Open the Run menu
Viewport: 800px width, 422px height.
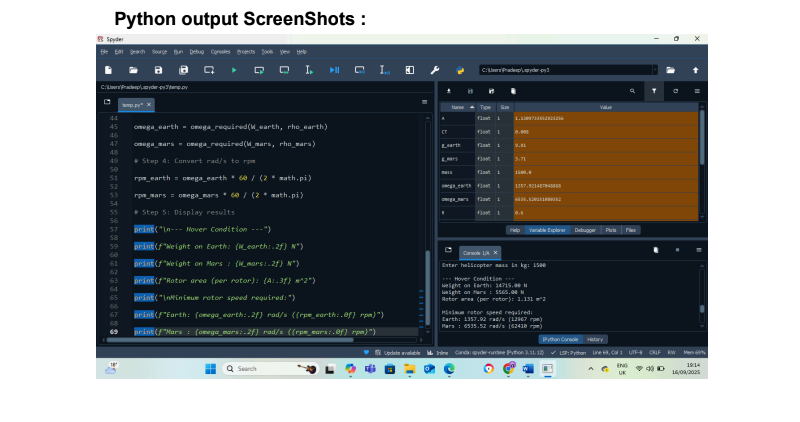(x=178, y=52)
